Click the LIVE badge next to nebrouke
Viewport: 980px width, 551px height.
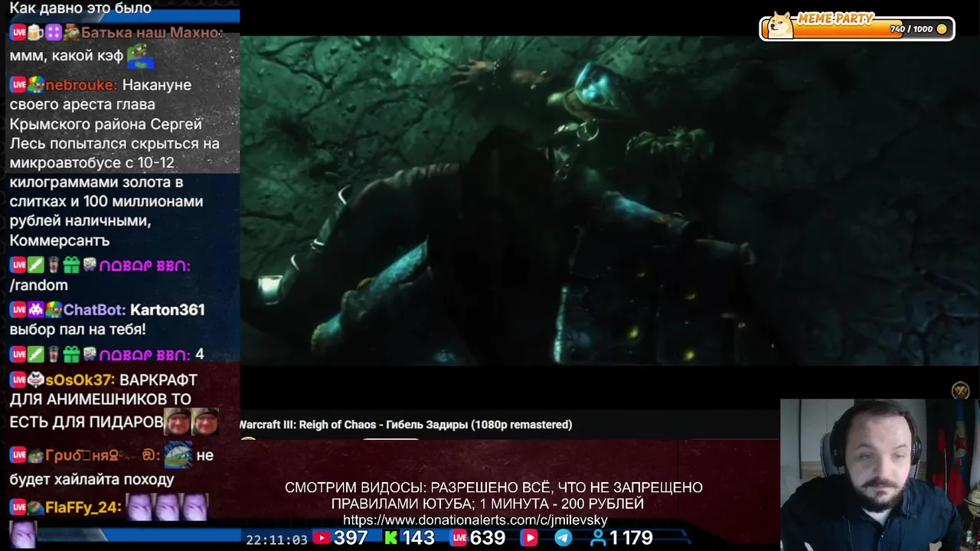tap(18, 85)
